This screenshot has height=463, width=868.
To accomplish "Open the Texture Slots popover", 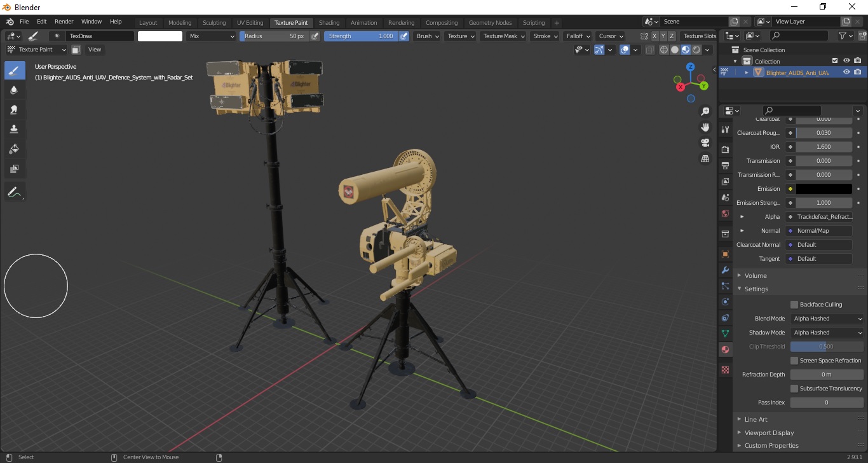I will 699,36.
